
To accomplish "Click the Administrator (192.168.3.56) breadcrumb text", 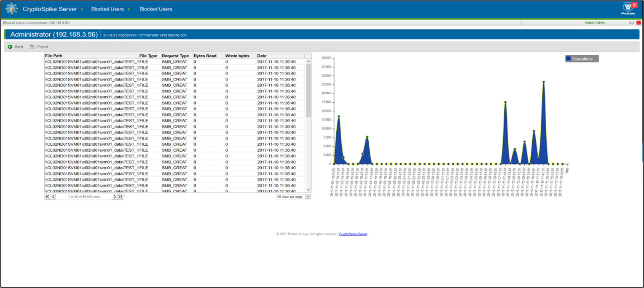I will pos(49,23).
